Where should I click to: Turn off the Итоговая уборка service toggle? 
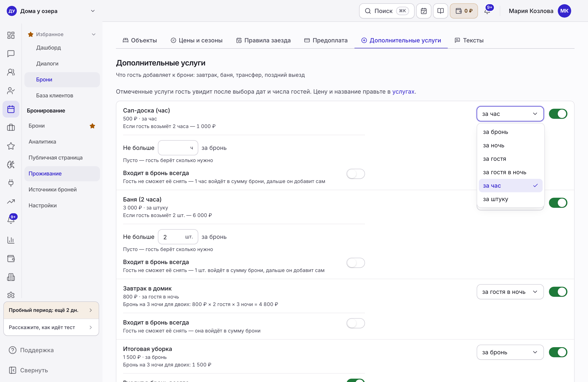pos(558,352)
